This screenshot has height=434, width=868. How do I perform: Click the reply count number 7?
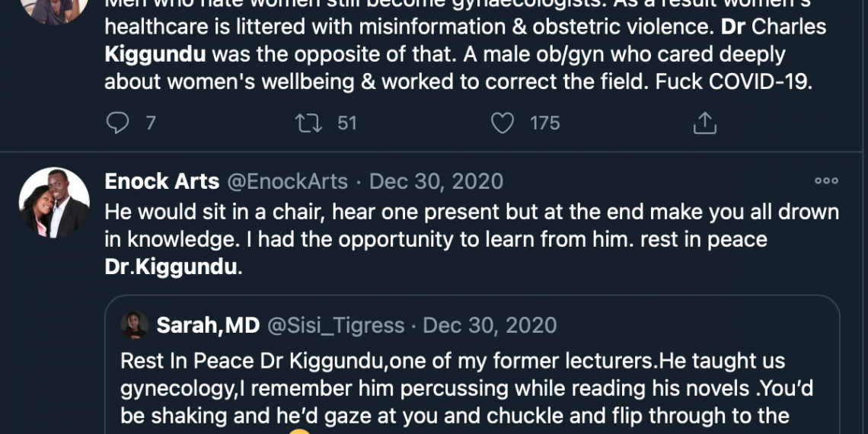150,123
